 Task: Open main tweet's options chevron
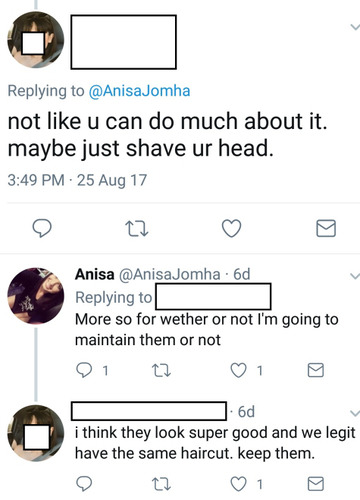tap(355, 27)
